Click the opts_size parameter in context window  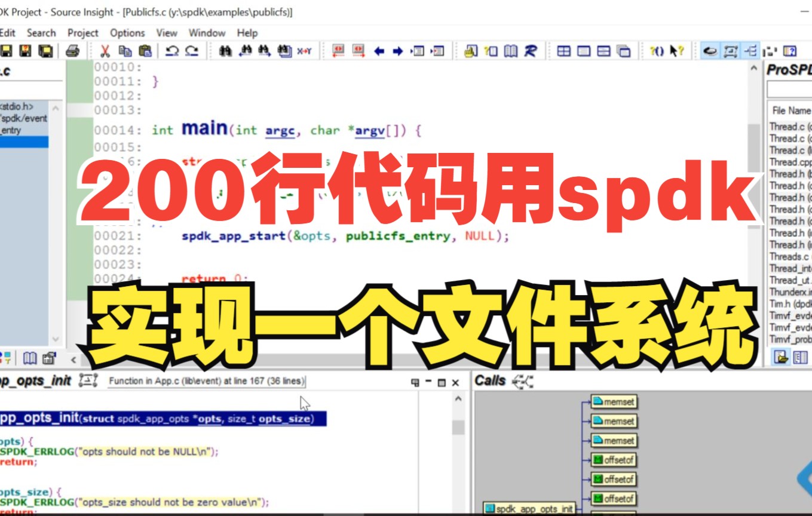coord(284,419)
